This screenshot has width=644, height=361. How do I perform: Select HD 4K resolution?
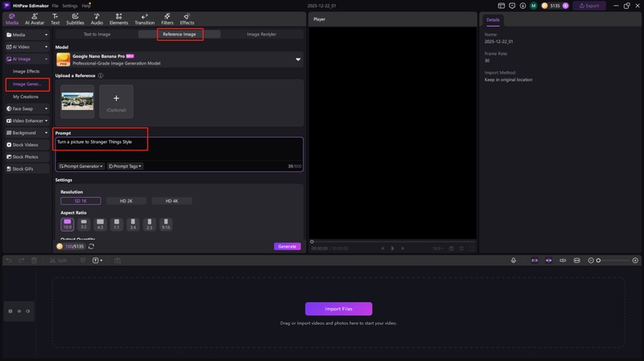171,201
